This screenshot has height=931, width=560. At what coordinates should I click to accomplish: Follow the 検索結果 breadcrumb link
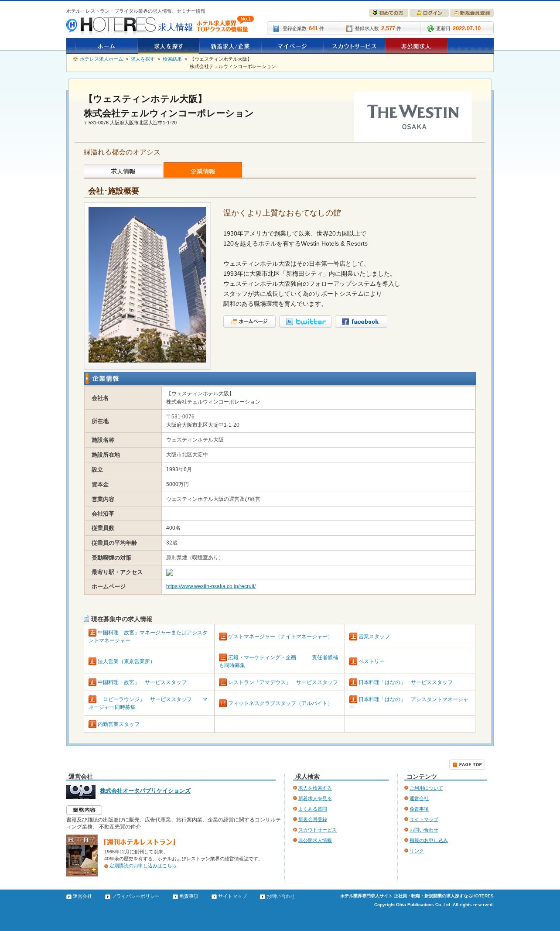point(172,59)
